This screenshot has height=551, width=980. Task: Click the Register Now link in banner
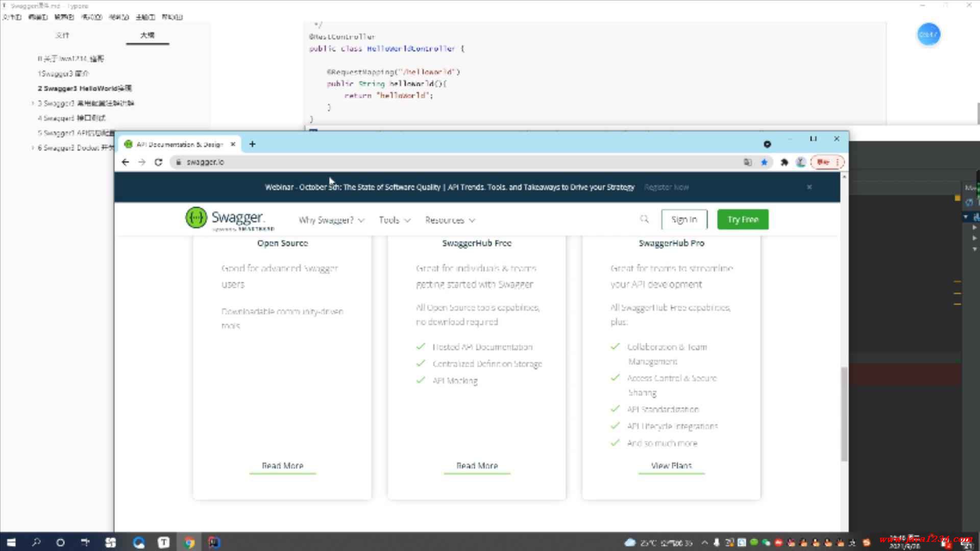[666, 187]
